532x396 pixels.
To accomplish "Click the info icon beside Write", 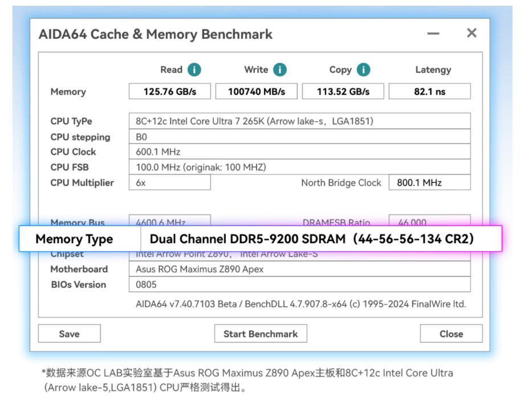I will (279, 70).
